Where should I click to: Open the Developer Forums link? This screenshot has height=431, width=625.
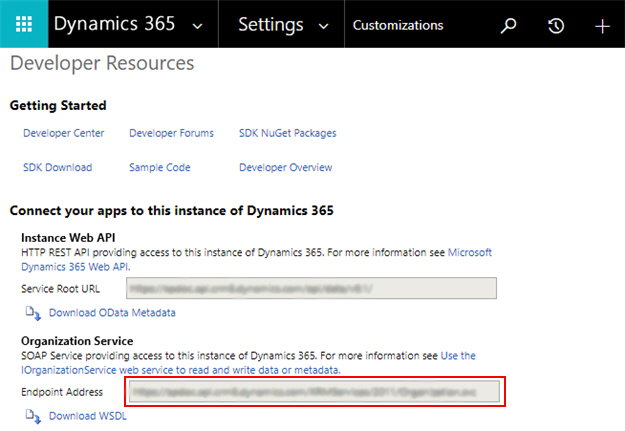pyautogui.click(x=171, y=133)
